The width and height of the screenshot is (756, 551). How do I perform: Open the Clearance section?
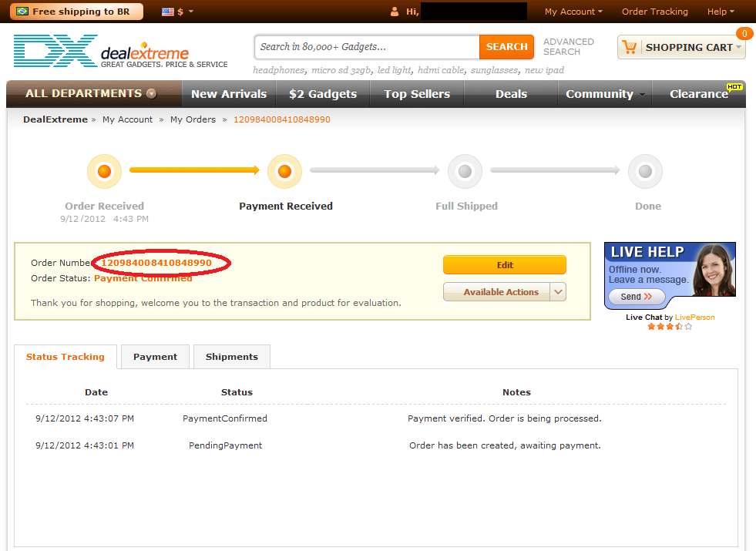coord(699,94)
